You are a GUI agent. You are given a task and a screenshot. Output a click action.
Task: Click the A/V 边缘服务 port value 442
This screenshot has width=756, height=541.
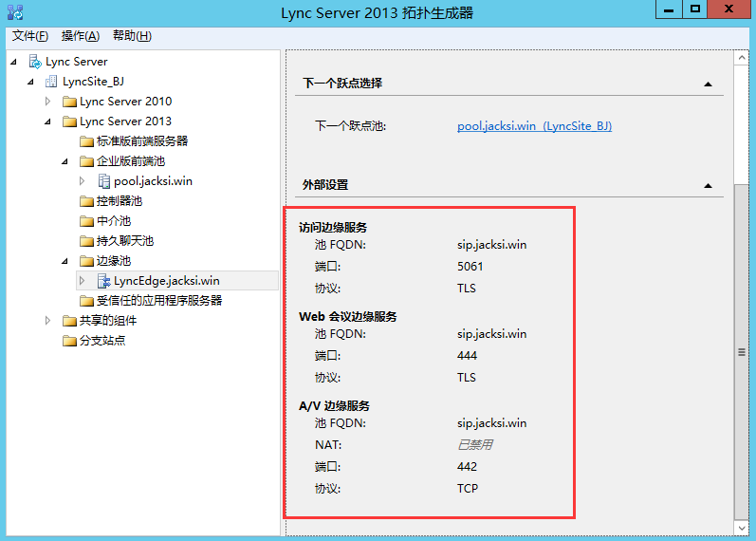468,467
